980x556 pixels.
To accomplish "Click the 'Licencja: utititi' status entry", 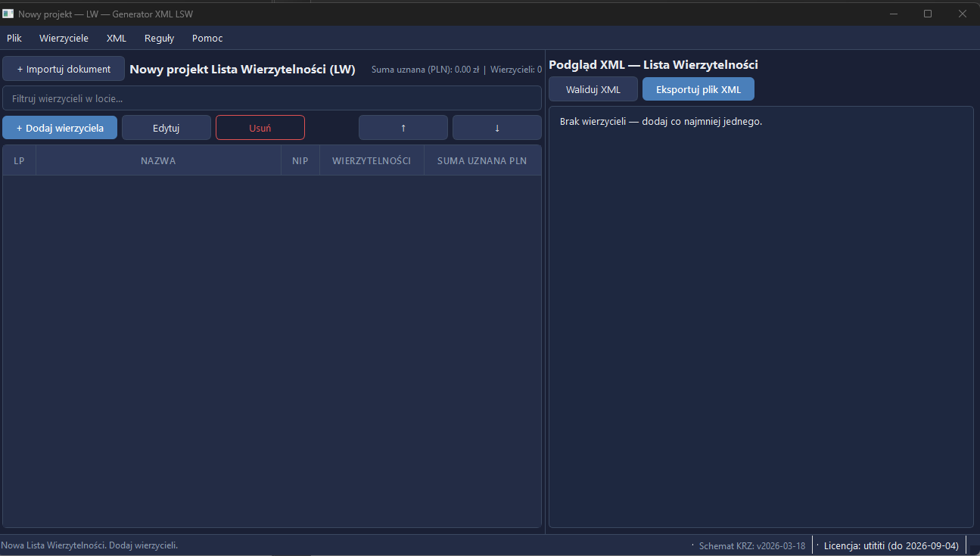I will pos(891,545).
